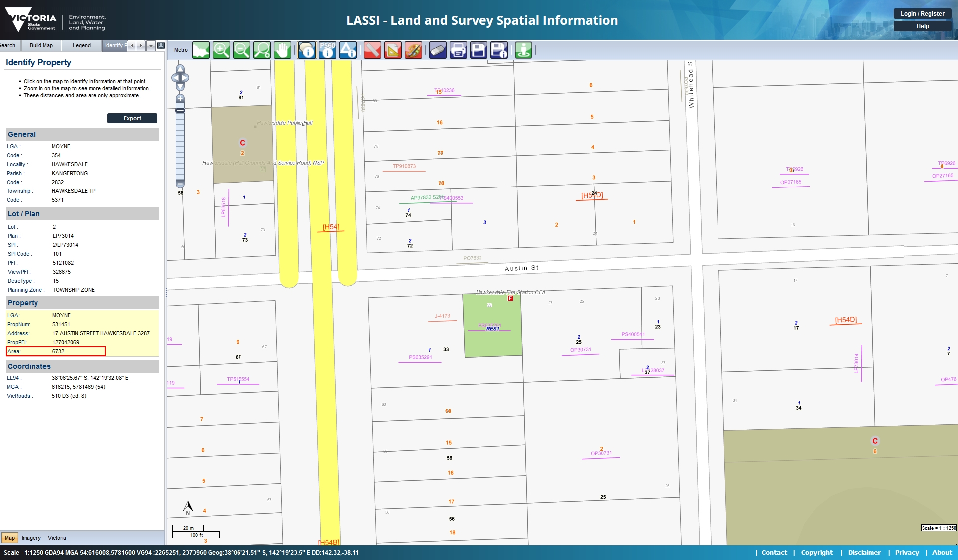The image size is (958, 560).
Task: Click the Area value 6732
Action: 58,351
